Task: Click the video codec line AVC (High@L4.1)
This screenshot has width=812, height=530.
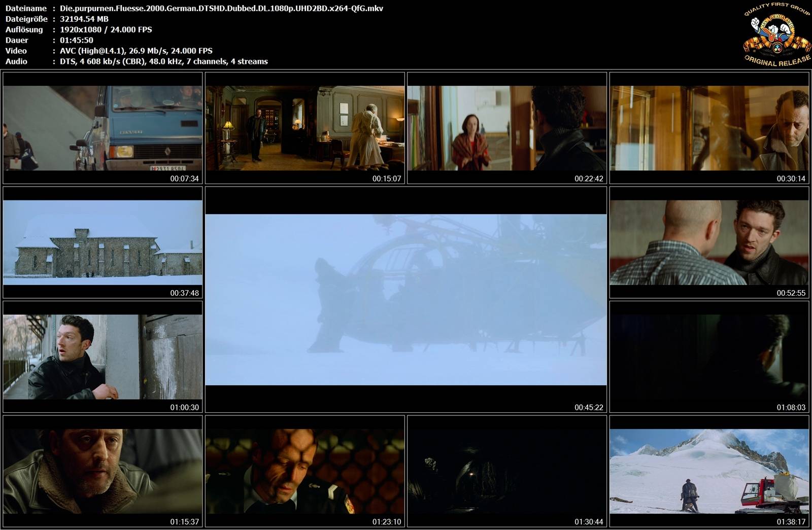Action: tap(136, 51)
